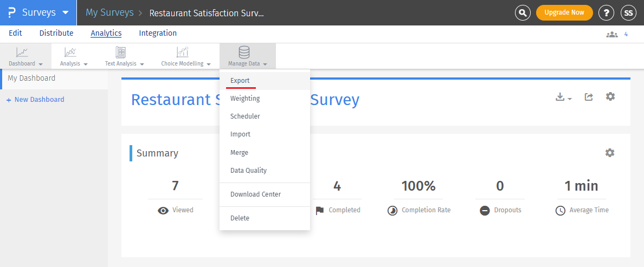Open the help question mark icon
This screenshot has width=644, height=267.
[x=606, y=12]
